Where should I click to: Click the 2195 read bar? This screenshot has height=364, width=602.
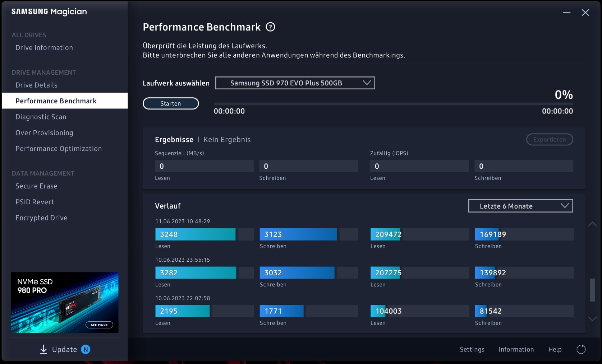click(205, 311)
